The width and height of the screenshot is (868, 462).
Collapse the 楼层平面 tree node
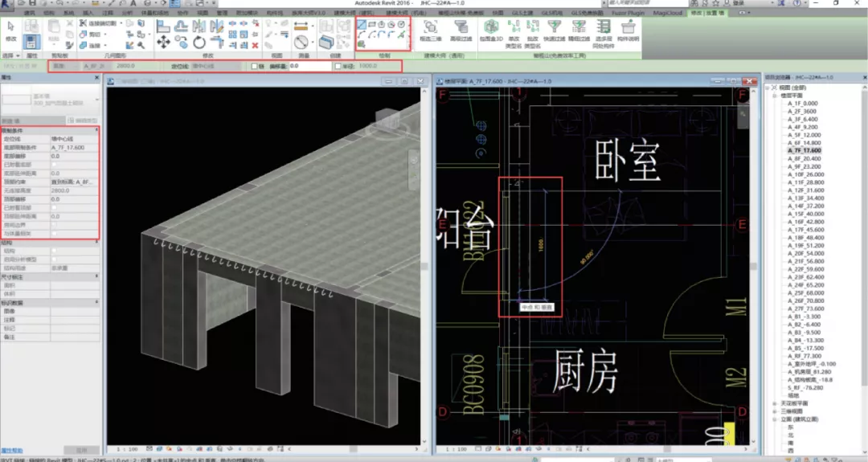[x=776, y=96]
